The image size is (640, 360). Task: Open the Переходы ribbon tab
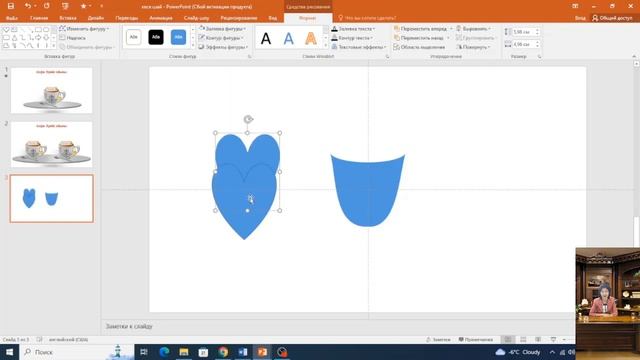click(x=127, y=18)
